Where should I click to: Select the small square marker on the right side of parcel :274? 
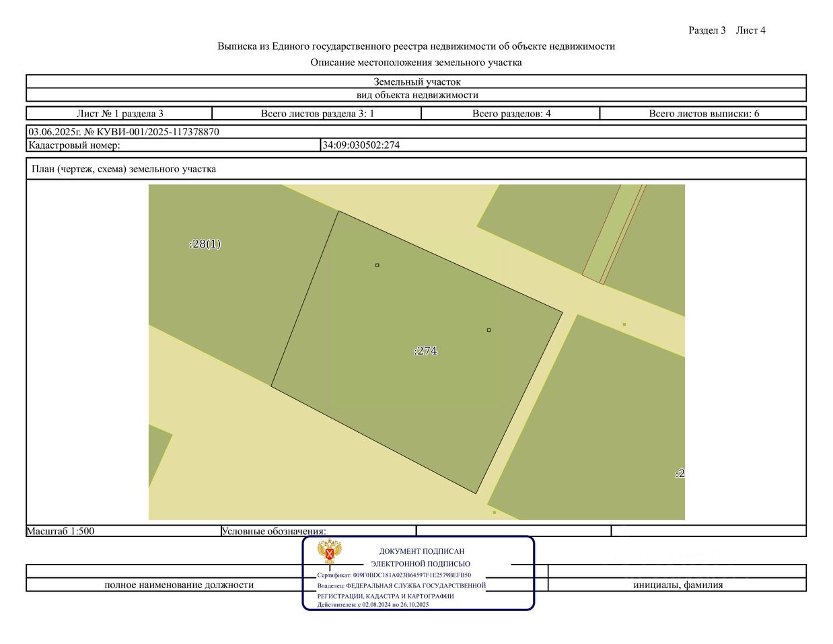[x=489, y=330]
